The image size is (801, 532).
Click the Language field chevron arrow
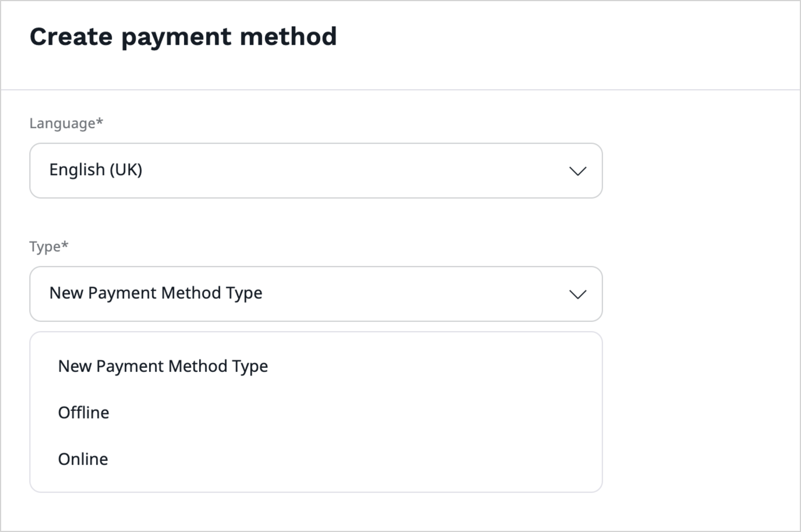coord(577,171)
